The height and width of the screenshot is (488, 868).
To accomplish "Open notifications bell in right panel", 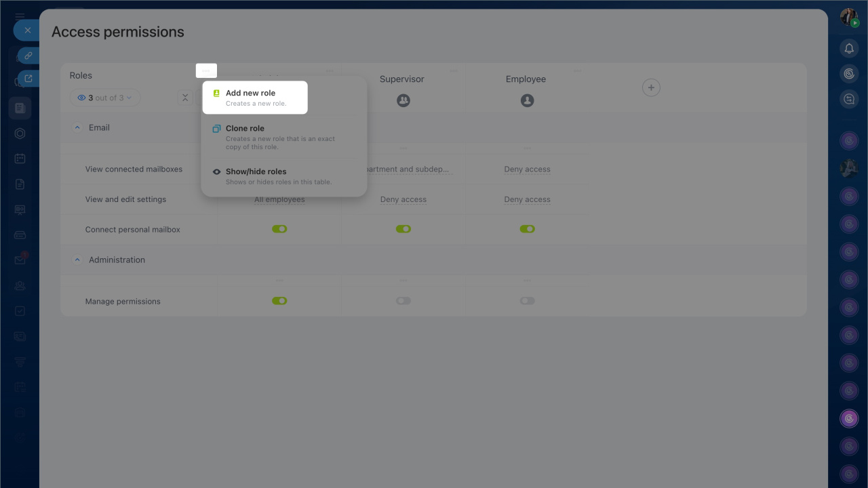I will (849, 49).
